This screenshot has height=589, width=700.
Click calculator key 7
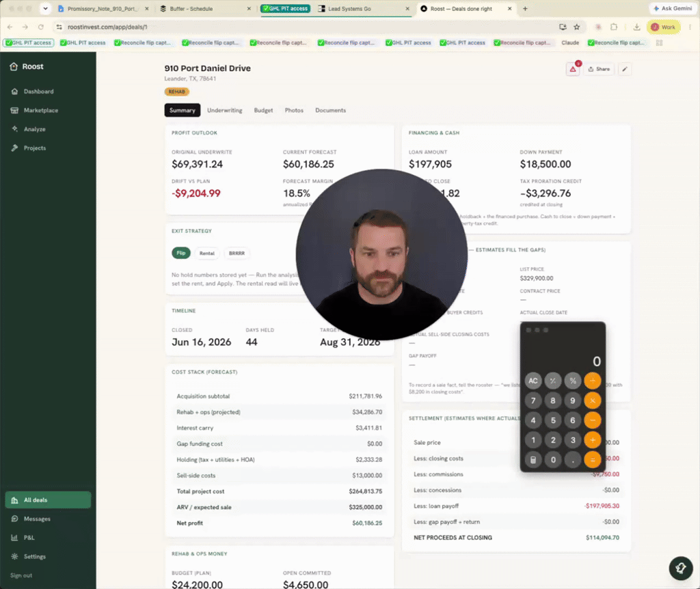533,400
